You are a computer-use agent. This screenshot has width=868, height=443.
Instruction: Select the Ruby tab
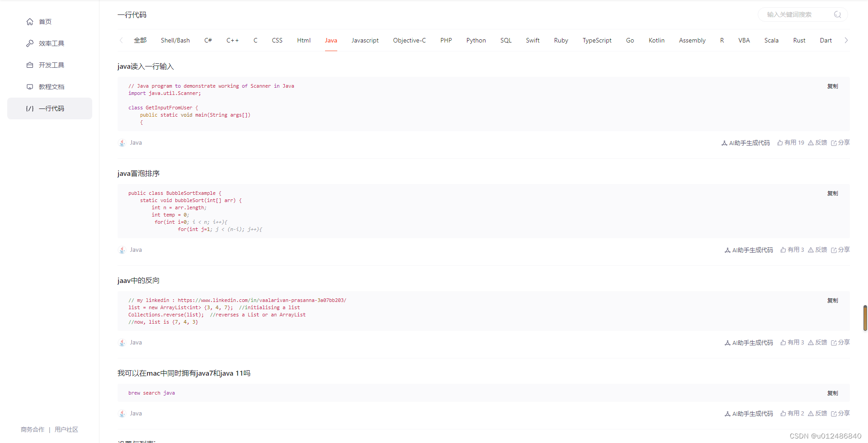(x=561, y=40)
